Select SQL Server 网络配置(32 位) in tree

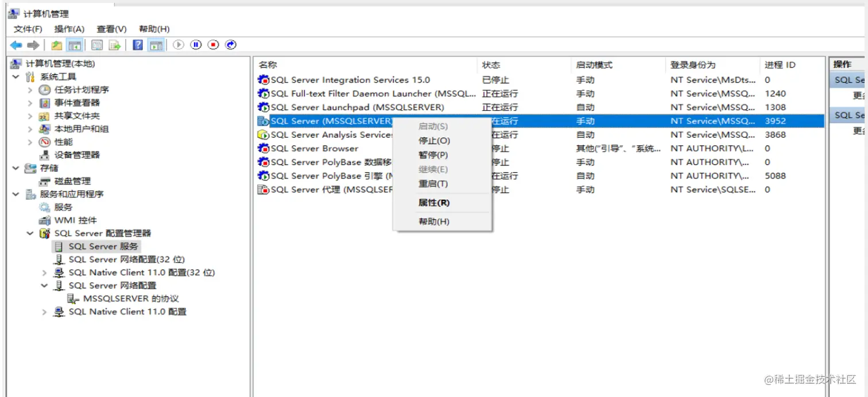point(126,259)
